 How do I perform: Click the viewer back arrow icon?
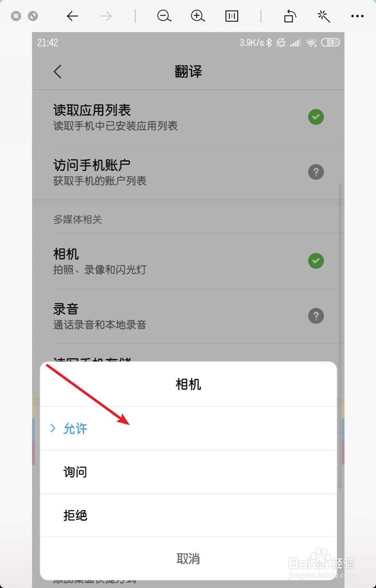coord(73,16)
